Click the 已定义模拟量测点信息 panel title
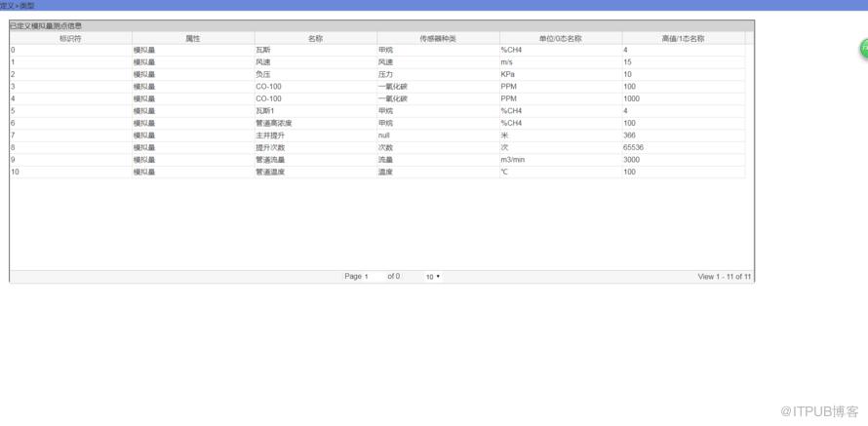This screenshot has height=426, width=868. click(46, 26)
